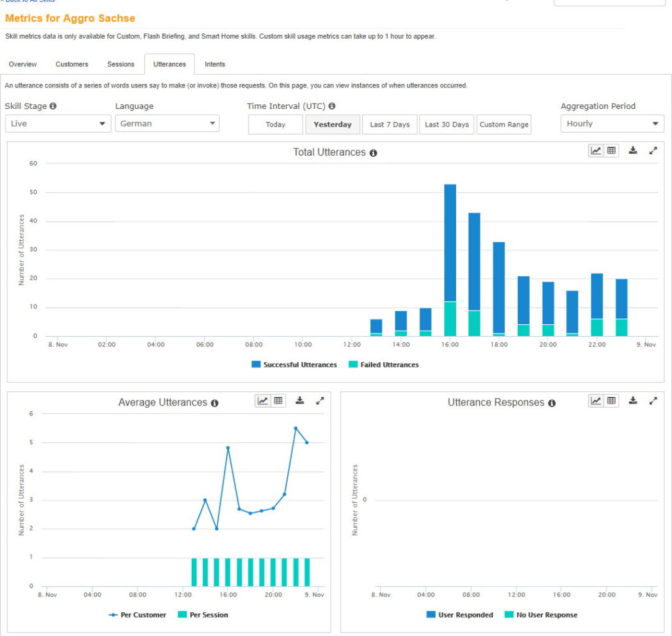Viewport: 672px width, 636px height.
Task: Open the Aggregation Period Hourly dropdown
Action: click(612, 123)
